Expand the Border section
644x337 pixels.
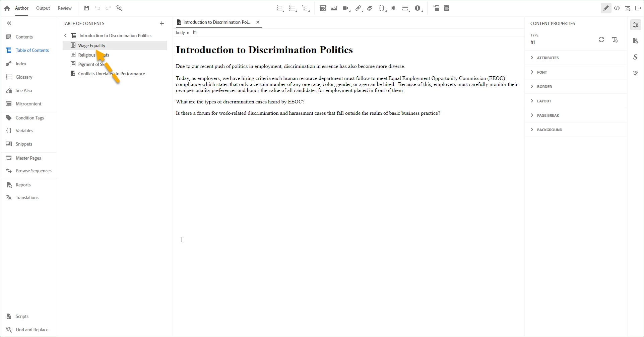coord(576,87)
